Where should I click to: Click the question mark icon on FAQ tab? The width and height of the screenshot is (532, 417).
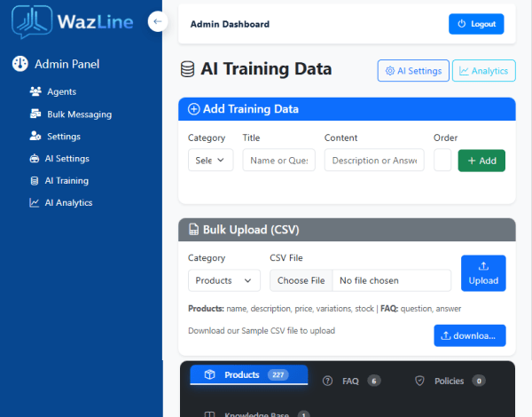[327, 381]
